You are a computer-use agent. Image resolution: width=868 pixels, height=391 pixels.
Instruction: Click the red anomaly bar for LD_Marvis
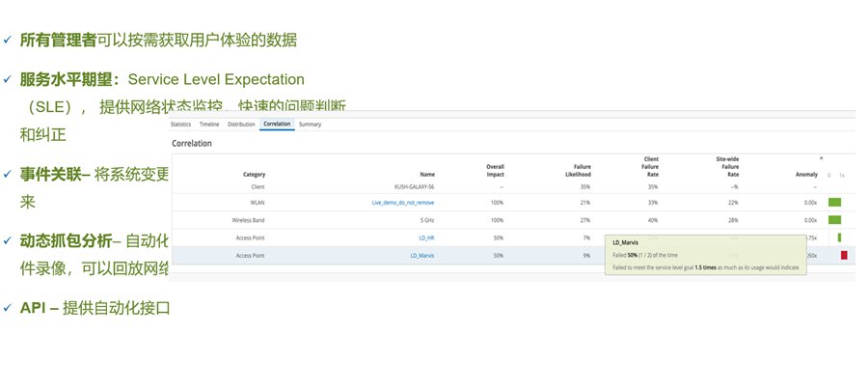[x=844, y=255]
